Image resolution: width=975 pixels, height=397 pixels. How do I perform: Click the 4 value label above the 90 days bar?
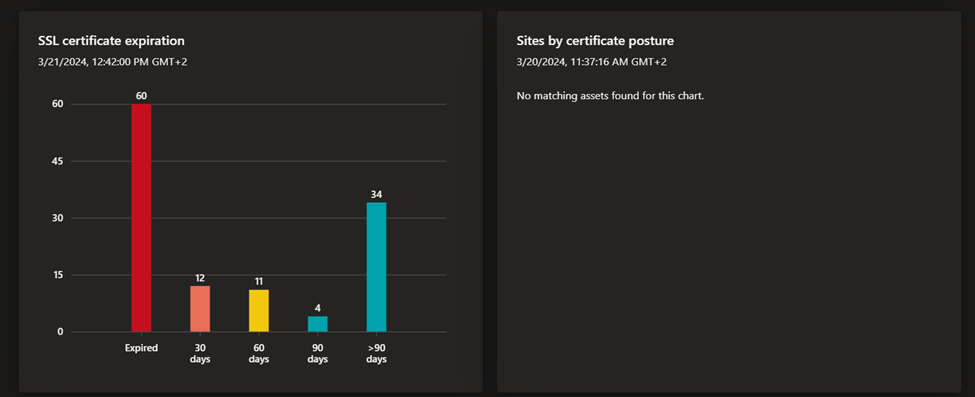(318, 308)
